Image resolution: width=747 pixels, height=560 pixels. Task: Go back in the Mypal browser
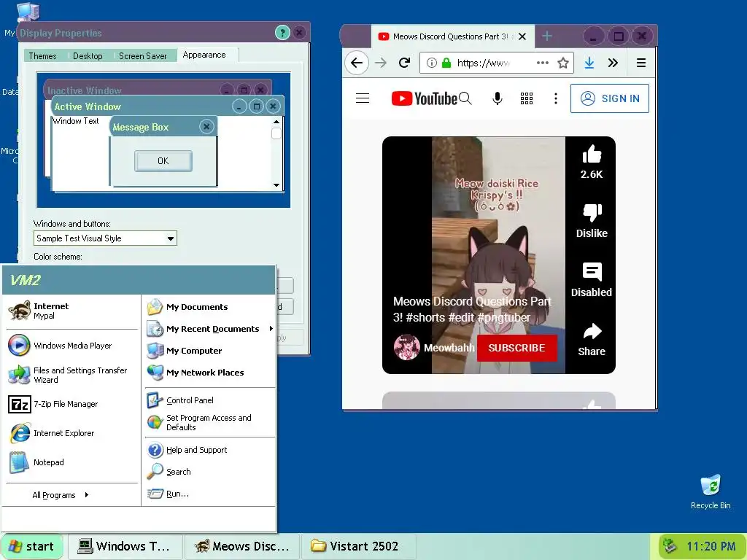356,63
